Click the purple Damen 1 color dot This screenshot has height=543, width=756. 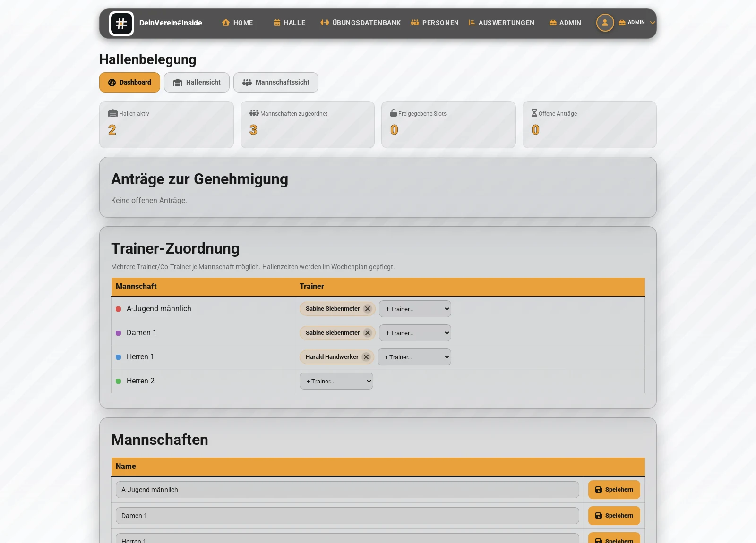(x=119, y=333)
